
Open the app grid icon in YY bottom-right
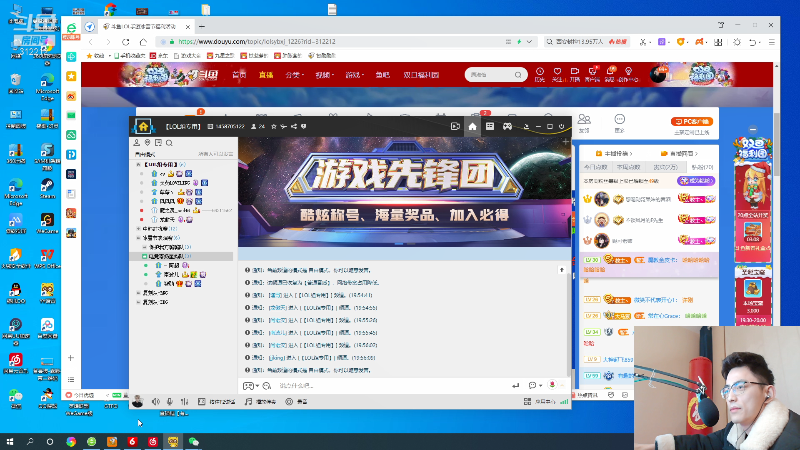(527, 402)
